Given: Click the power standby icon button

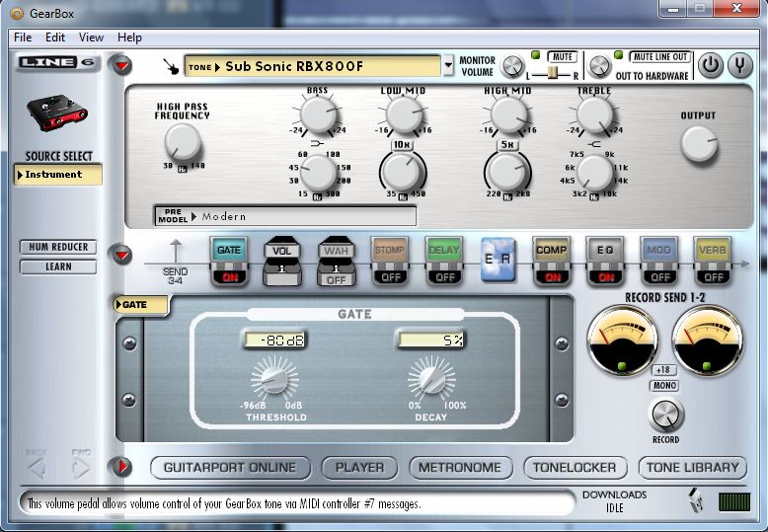Looking at the screenshot, I should click(x=711, y=65).
